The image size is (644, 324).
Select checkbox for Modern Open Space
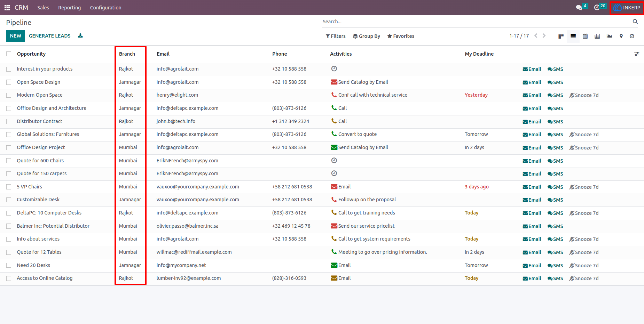(x=9, y=95)
